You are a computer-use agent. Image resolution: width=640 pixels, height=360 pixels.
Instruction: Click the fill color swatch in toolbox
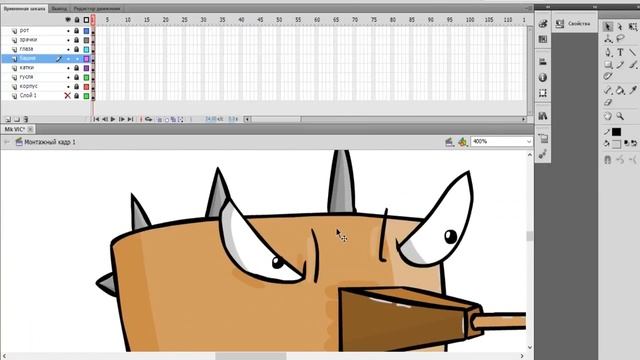[616, 144]
